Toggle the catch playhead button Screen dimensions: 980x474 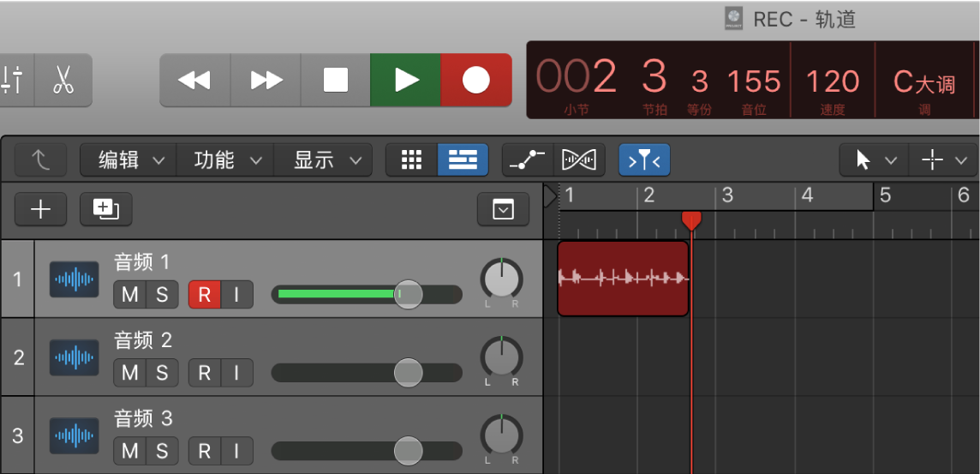pos(644,160)
